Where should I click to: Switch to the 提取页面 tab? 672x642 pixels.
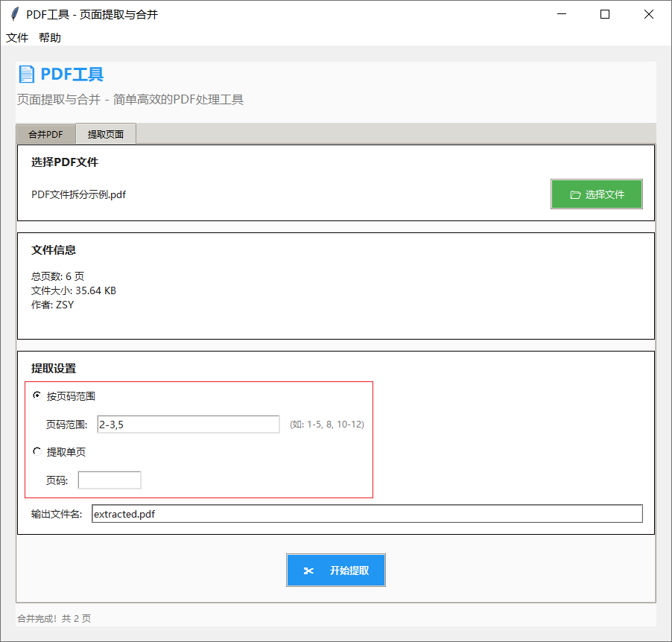coord(104,134)
